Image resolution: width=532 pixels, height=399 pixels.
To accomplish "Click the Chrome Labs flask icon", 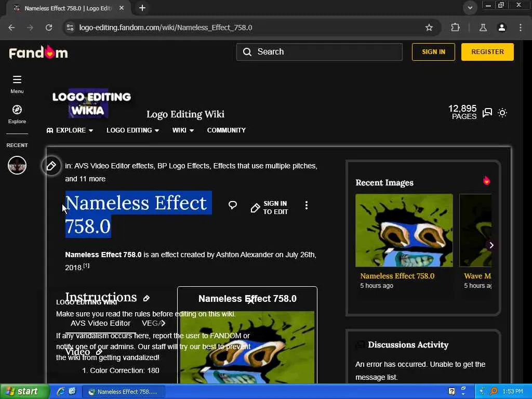I will pyautogui.click(x=483, y=28).
